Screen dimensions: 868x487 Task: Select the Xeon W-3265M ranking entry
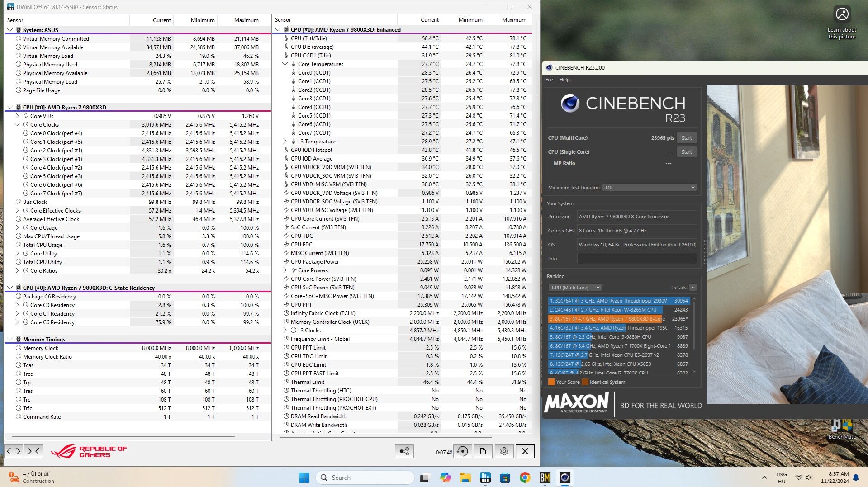coord(619,310)
